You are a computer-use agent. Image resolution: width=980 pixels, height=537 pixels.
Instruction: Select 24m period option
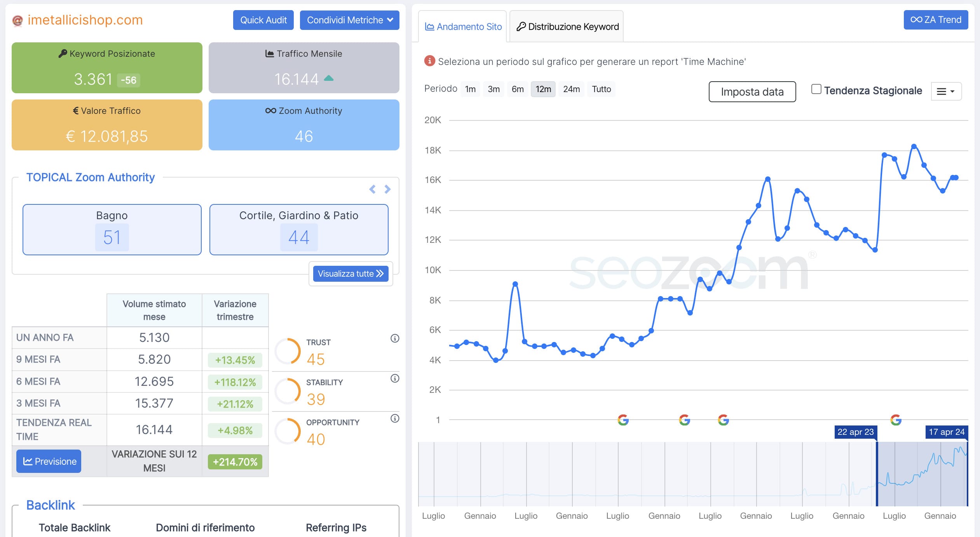click(x=571, y=89)
